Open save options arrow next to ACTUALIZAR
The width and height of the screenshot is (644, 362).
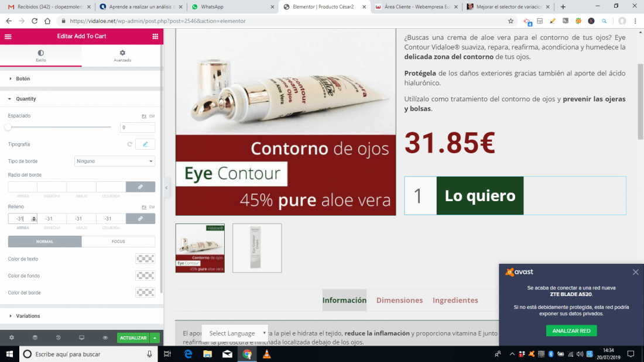pyautogui.click(x=155, y=338)
